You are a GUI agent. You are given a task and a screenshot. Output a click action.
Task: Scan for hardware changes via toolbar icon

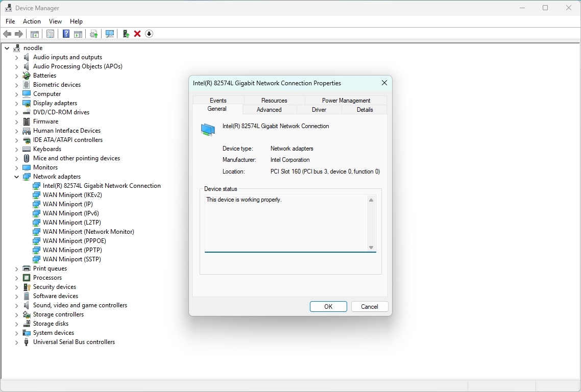coord(110,34)
